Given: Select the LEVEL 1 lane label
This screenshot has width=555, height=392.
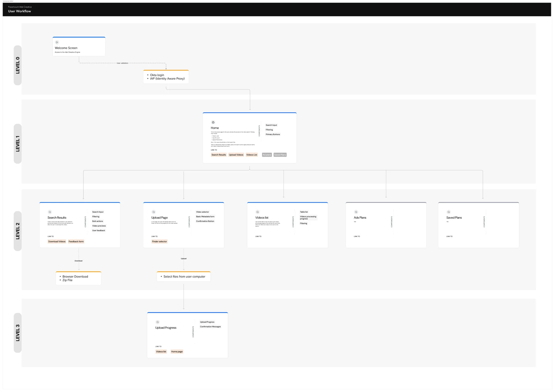Looking at the screenshot, I should click(18, 144).
